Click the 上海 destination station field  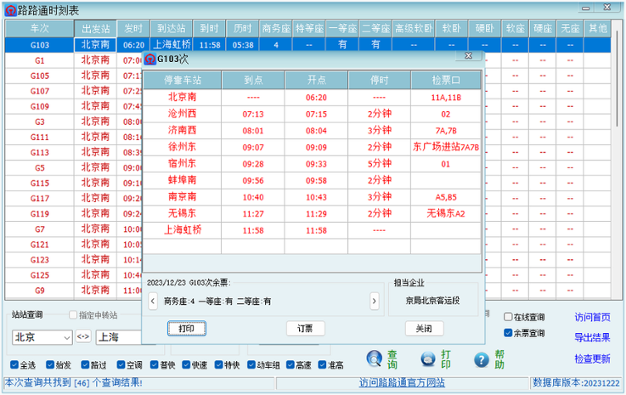[119, 337]
